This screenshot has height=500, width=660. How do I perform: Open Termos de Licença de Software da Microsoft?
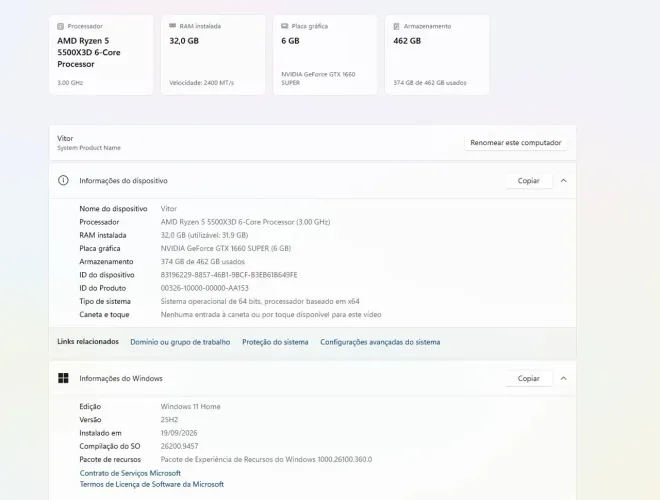point(152,484)
